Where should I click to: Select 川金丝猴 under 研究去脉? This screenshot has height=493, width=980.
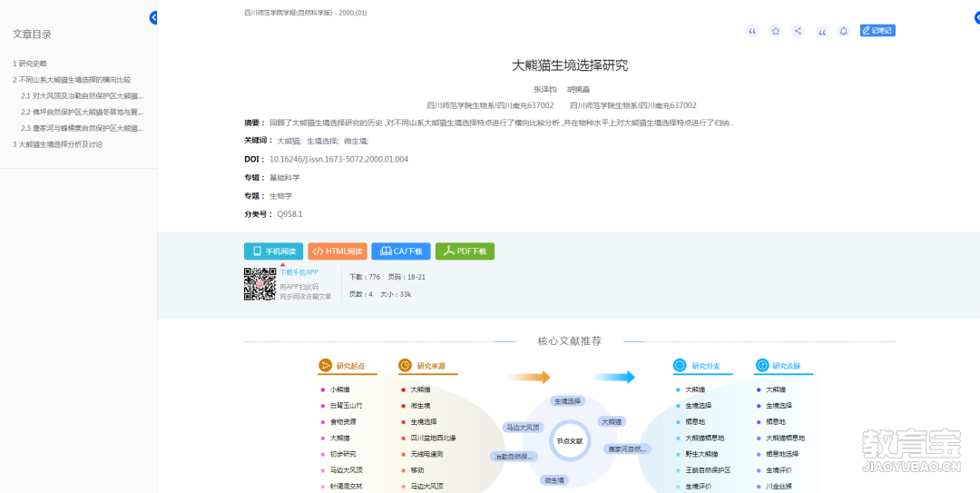(x=779, y=486)
